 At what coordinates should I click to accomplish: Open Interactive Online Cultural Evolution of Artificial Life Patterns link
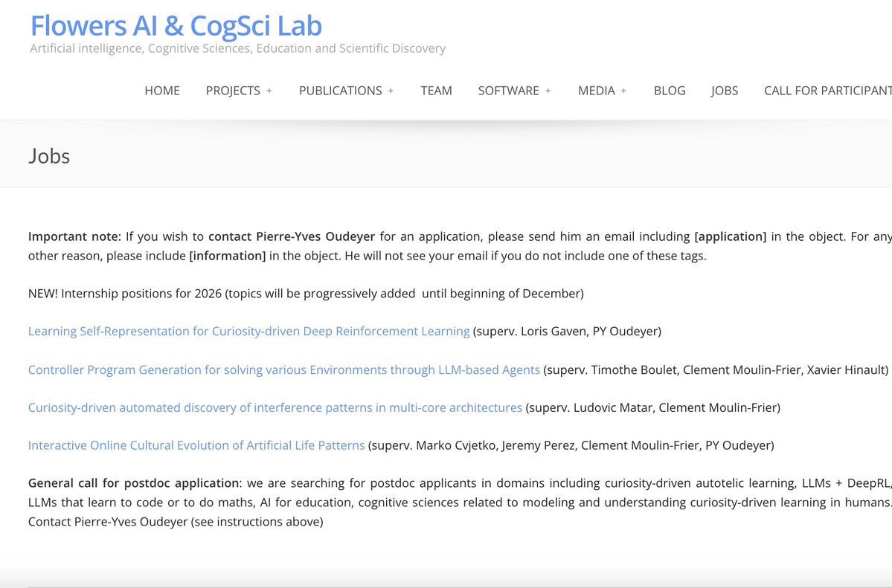(x=196, y=445)
